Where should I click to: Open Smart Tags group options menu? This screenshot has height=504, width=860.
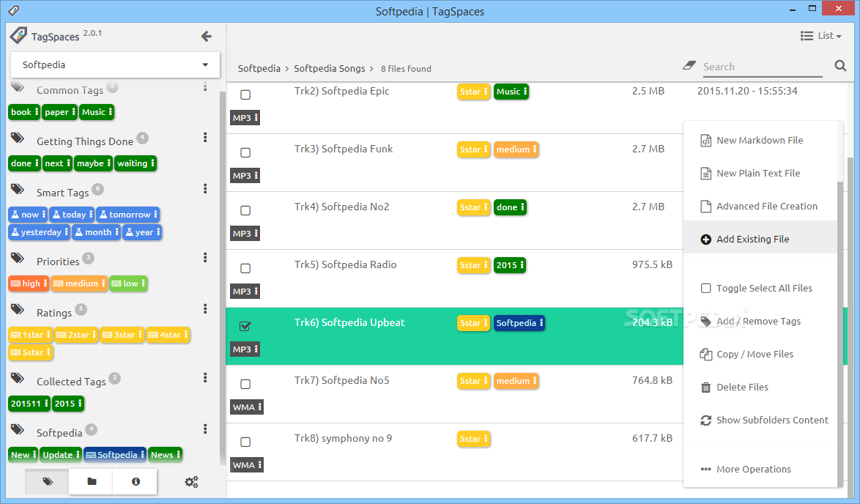point(205,189)
